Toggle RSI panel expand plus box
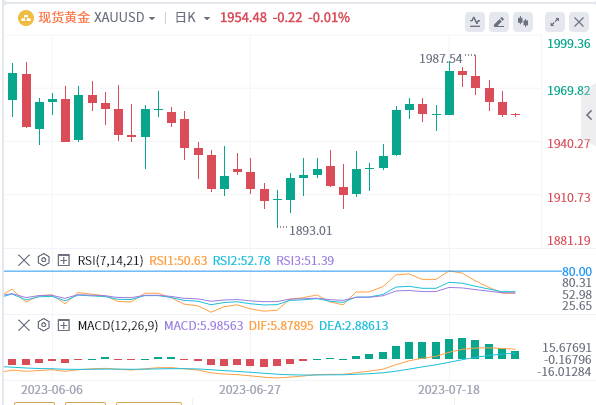596x405 pixels. coord(63,260)
